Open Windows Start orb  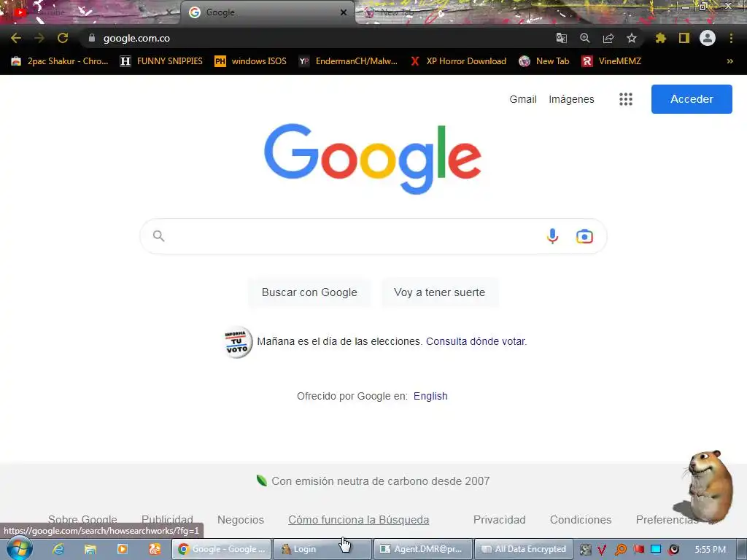click(19, 548)
